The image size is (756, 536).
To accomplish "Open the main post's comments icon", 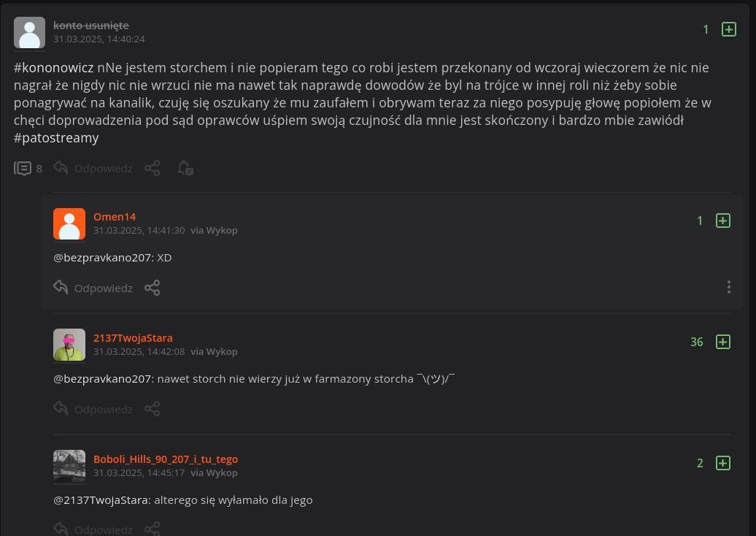I will pos(23,169).
